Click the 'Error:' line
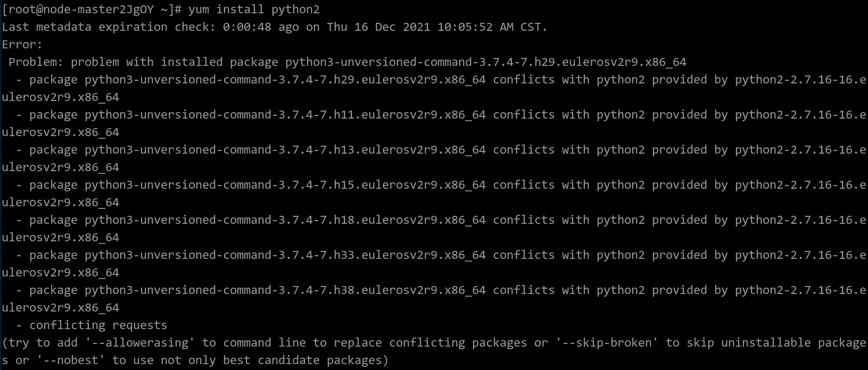Viewport: 868px width, 370px height. [22, 45]
